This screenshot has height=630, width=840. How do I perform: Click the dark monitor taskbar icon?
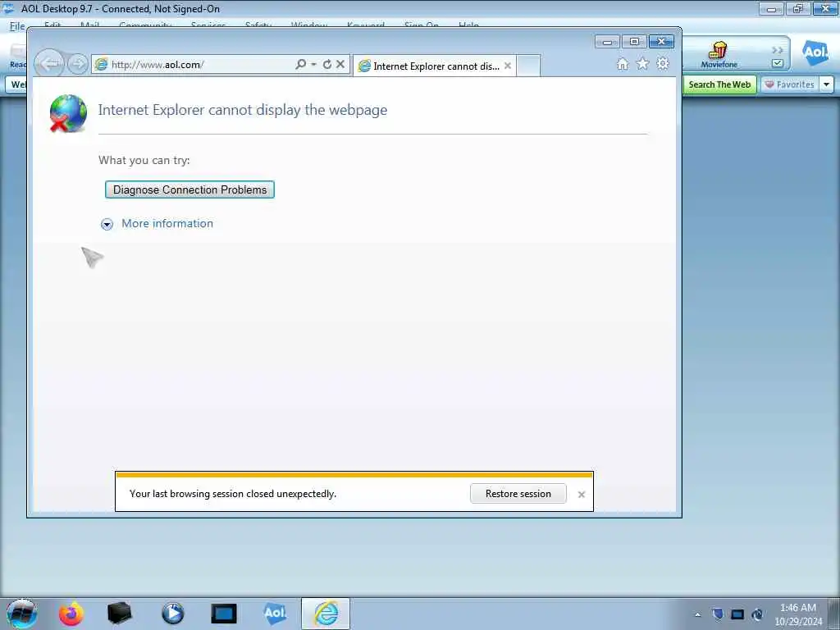click(223, 614)
